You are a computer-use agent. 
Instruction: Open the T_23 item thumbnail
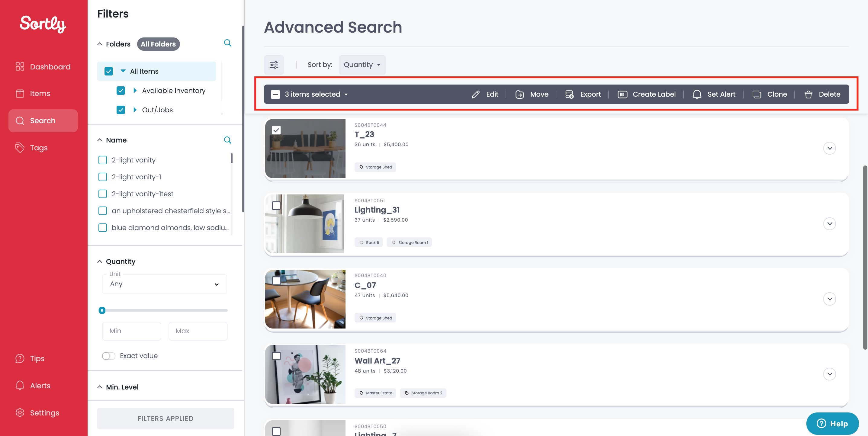click(305, 149)
